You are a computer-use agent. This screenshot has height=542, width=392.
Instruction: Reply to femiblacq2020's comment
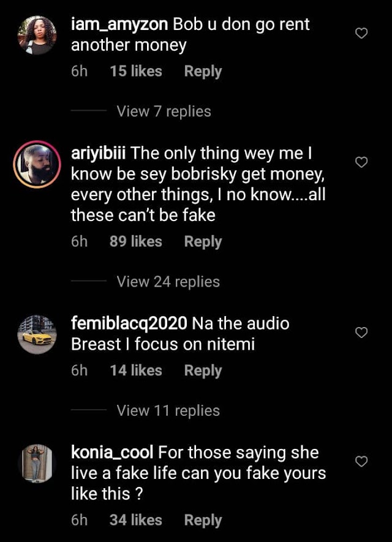tap(203, 371)
